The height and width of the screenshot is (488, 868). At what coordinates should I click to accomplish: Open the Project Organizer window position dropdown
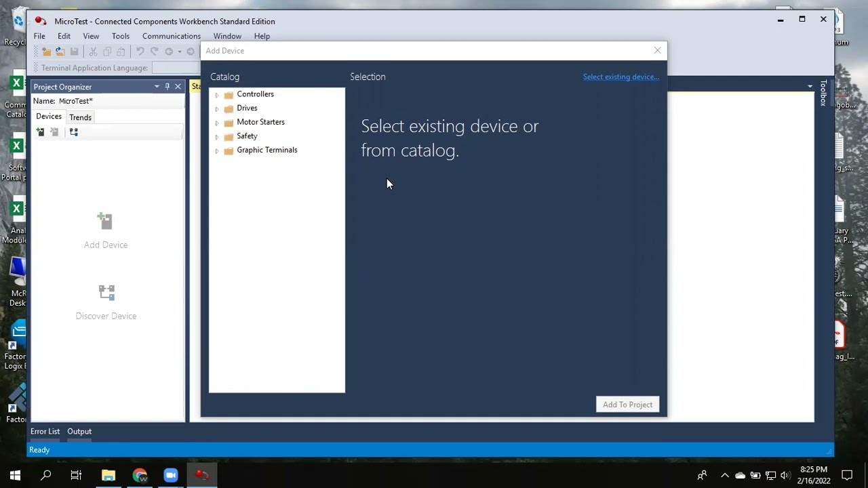[x=157, y=87]
